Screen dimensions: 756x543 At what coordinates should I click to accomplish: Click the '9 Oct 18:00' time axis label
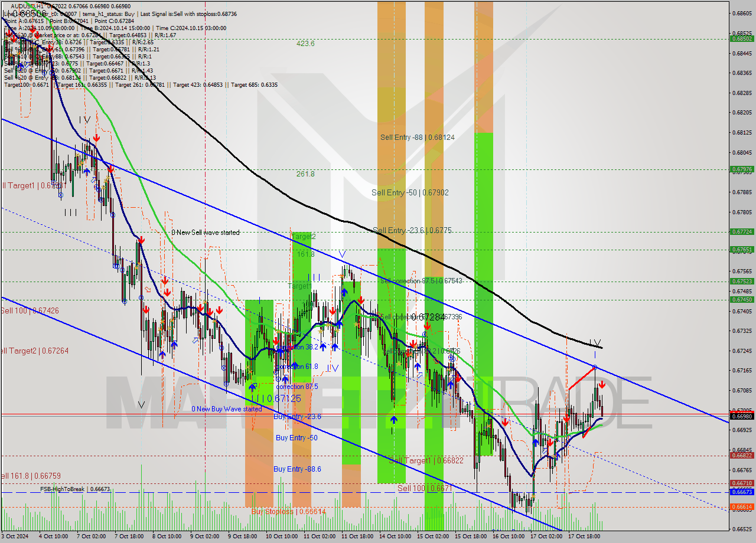[x=242, y=537]
